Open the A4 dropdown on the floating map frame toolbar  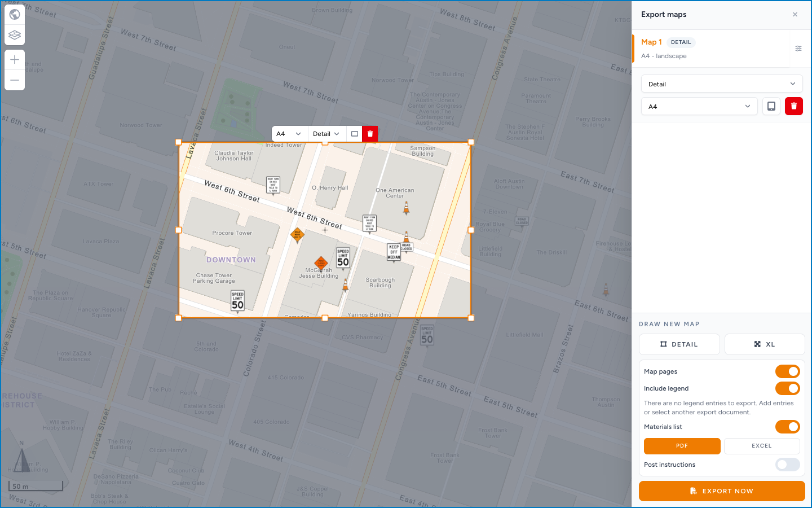(x=290, y=134)
